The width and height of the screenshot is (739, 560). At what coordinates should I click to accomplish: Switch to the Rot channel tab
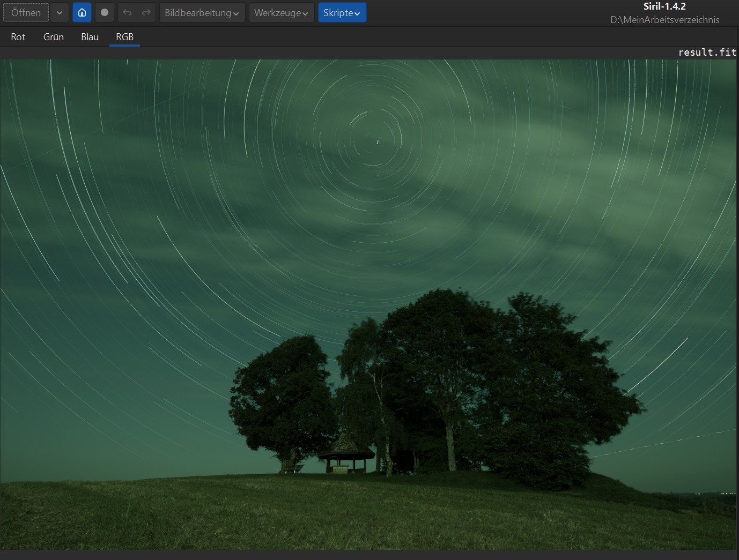(x=18, y=36)
